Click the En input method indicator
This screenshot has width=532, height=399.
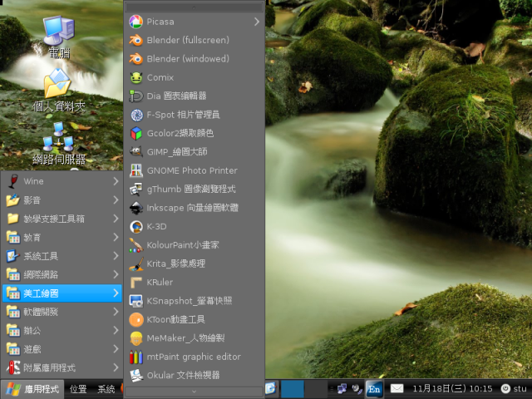(374, 388)
